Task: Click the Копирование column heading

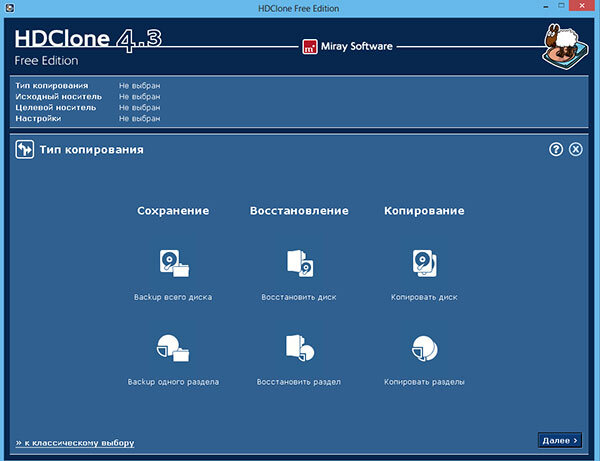Action: click(424, 211)
